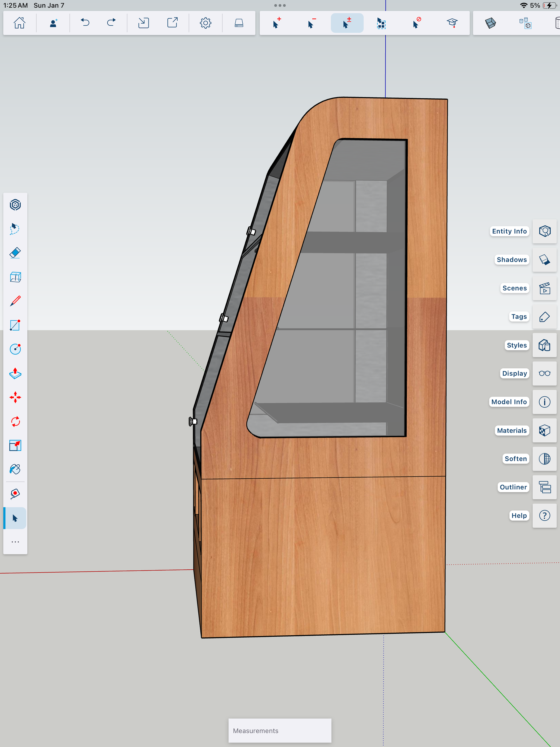This screenshot has height=747, width=560.
Task: Open the Tags panel
Action: 544,317
